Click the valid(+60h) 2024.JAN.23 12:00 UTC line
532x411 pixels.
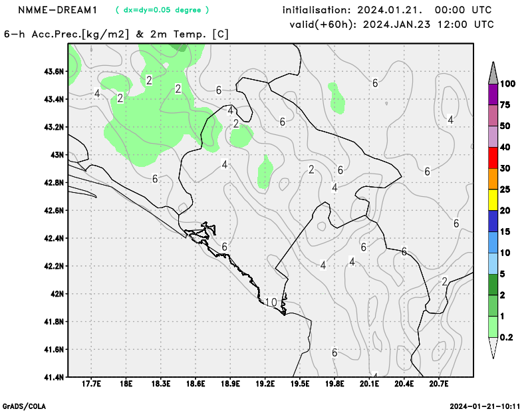(392, 25)
